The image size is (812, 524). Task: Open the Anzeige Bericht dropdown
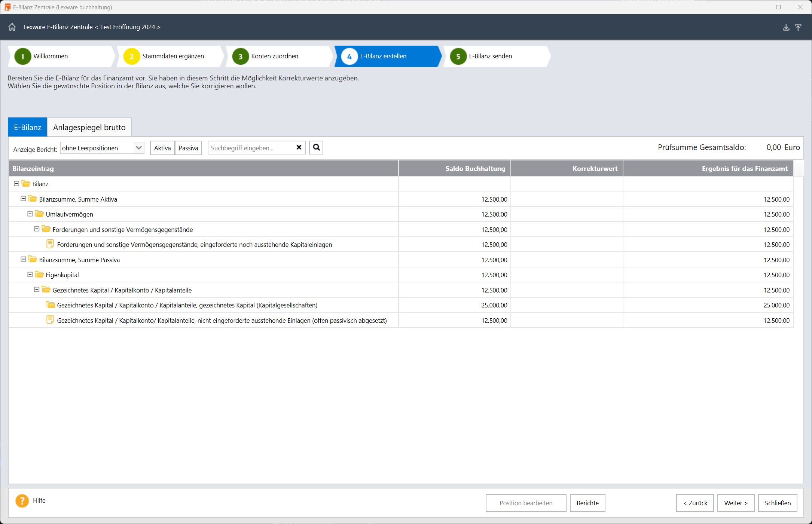pyautogui.click(x=102, y=148)
